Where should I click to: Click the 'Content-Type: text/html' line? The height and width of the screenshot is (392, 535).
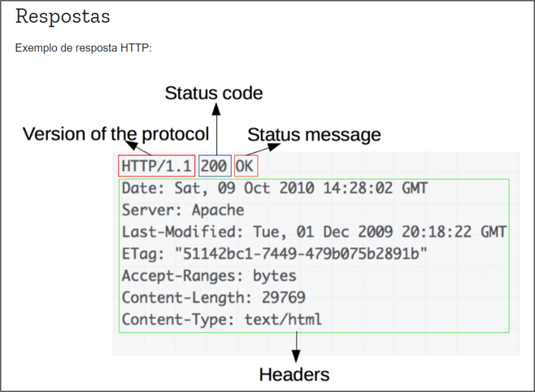(222, 320)
